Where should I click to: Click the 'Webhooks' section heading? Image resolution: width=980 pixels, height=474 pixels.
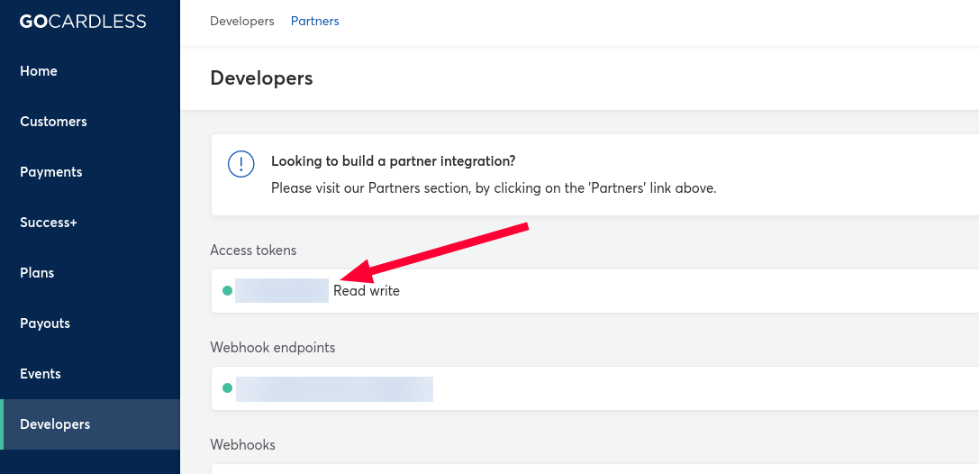pos(242,444)
